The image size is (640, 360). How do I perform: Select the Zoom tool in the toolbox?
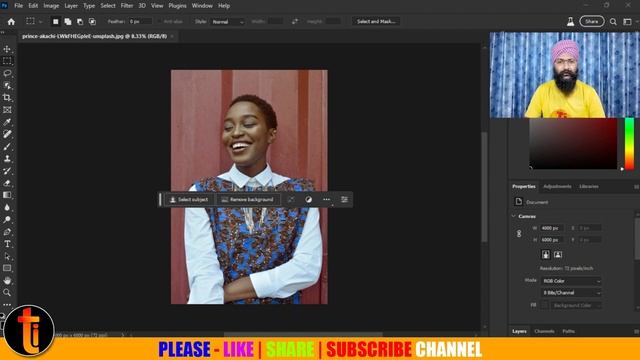(x=7, y=293)
